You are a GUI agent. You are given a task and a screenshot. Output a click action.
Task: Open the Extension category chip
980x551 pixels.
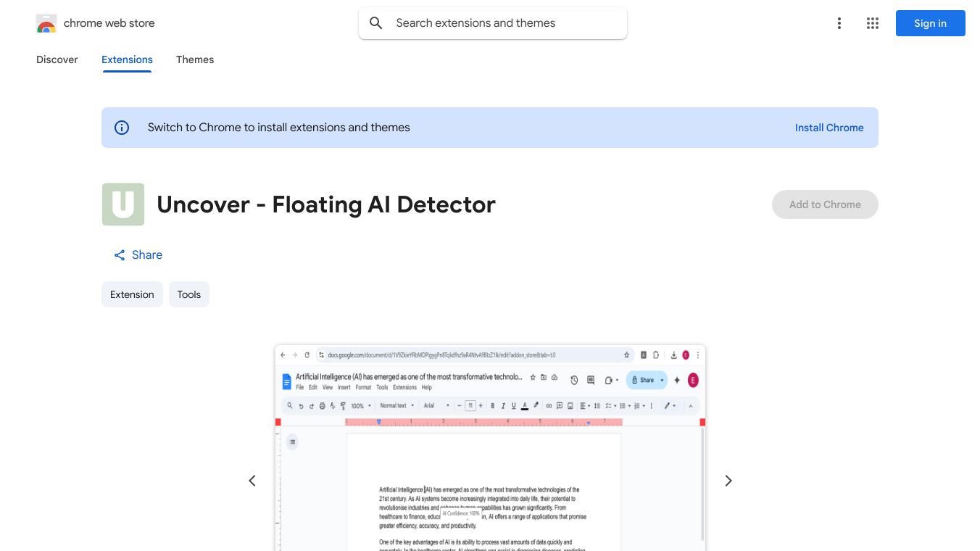click(132, 294)
